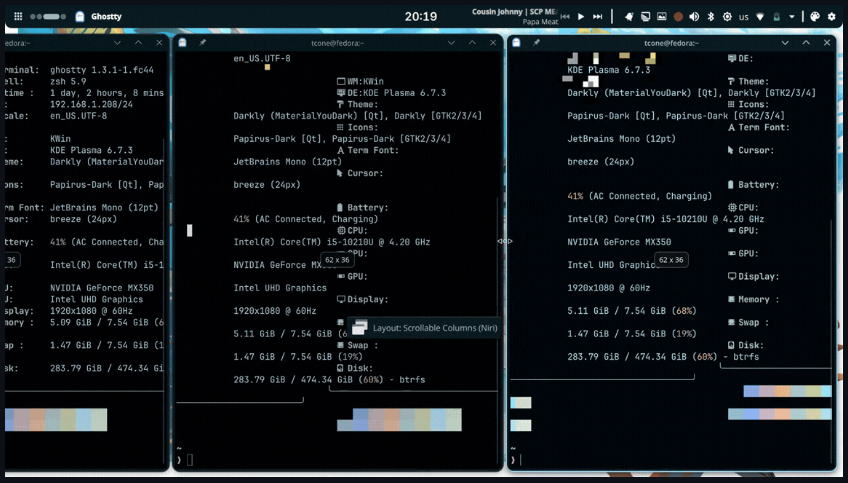This screenshot has height=483, width=848.
Task: Click the volume speaker icon in tray
Action: 694,17
